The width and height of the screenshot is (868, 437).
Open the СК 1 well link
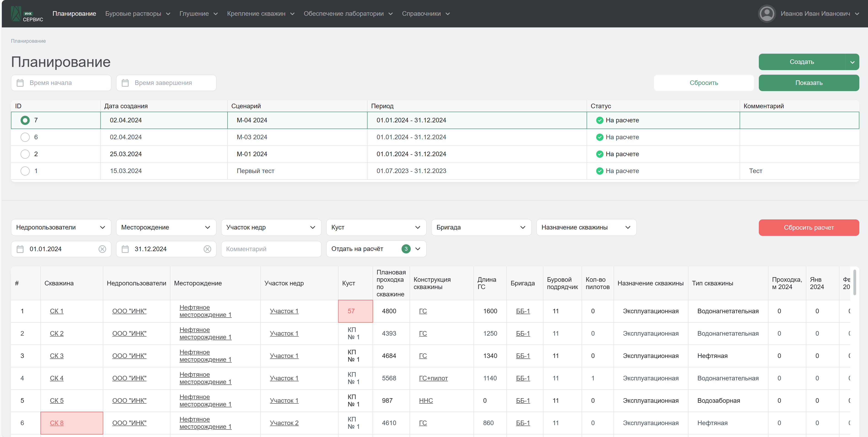tap(57, 311)
